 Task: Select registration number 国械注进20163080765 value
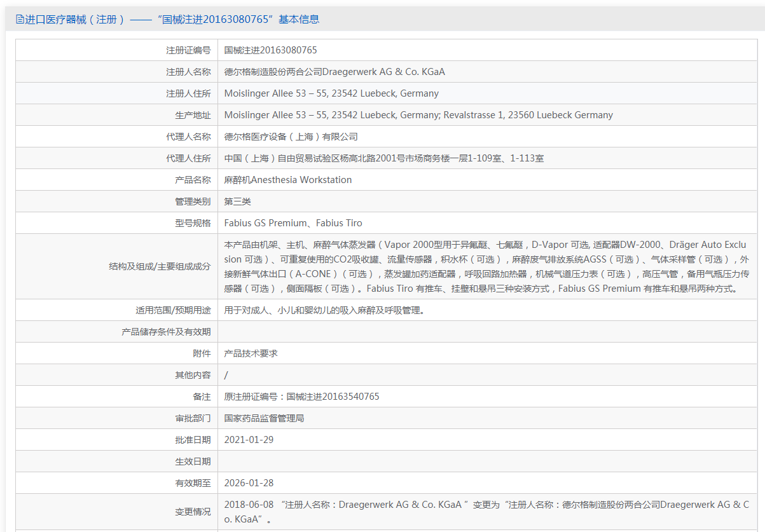point(271,50)
